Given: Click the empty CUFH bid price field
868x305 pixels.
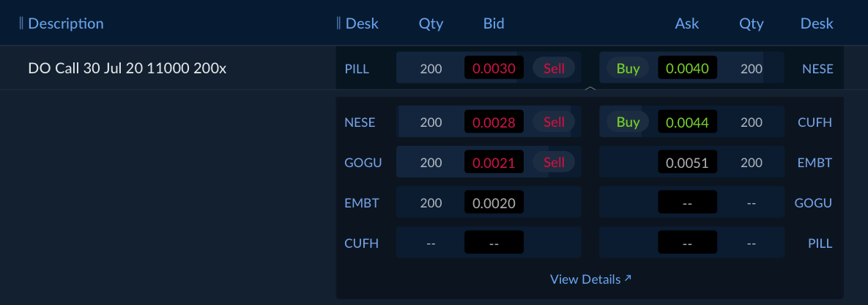Looking at the screenshot, I should [494, 243].
